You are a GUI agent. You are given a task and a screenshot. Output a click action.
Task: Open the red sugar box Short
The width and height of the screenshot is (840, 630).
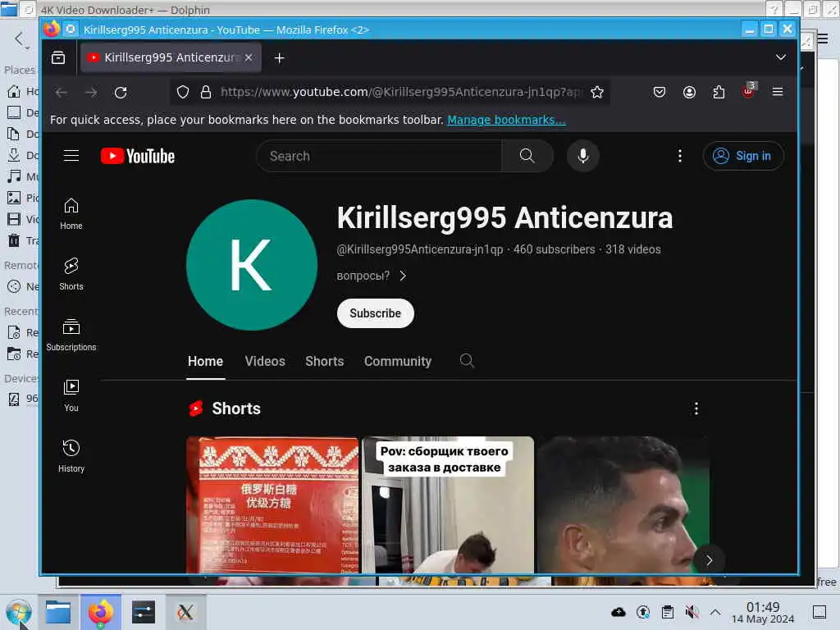click(x=272, y=505)
